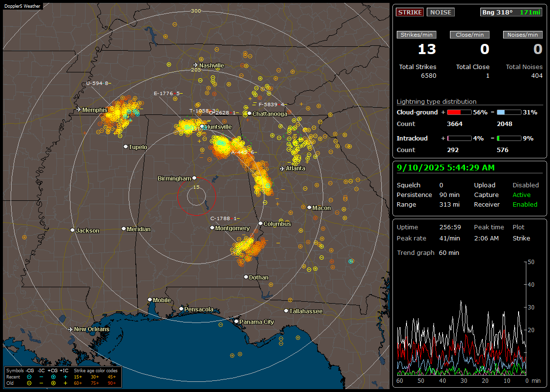Click the pink positive intracloud 4% bar
The height and width of the screenshot is (392, 550).
459,139
